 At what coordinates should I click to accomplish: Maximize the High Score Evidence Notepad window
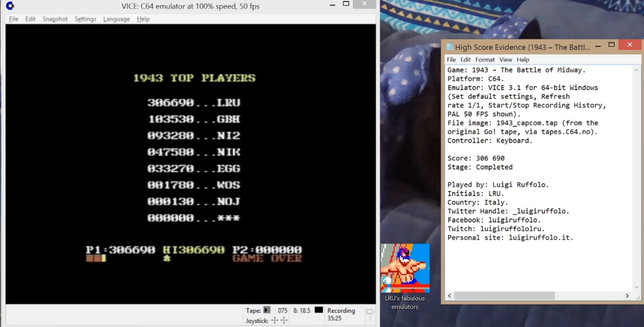click(x=611, y=45)
